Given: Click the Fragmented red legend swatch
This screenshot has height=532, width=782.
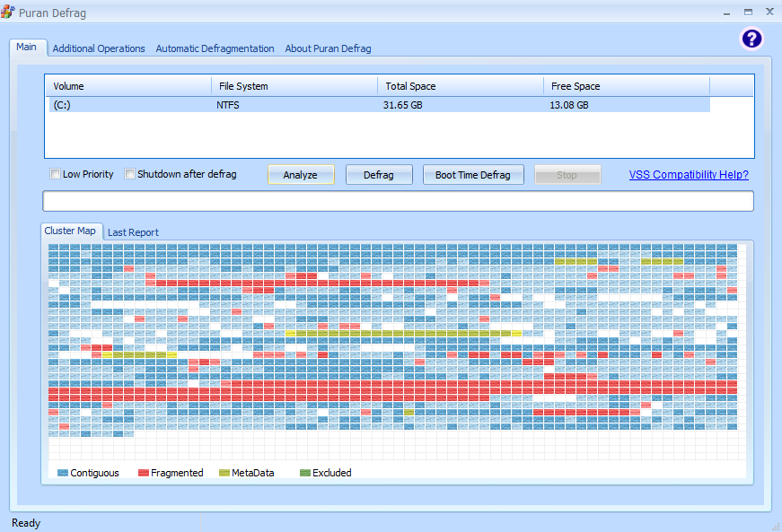Looking at the screenshot, I should point(144,473).
